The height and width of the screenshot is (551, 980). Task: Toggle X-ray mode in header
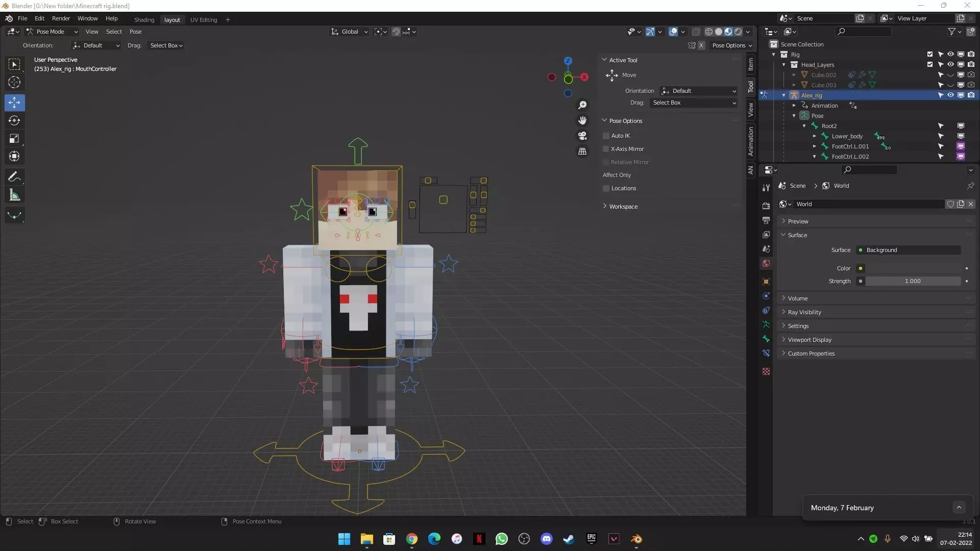696,32
